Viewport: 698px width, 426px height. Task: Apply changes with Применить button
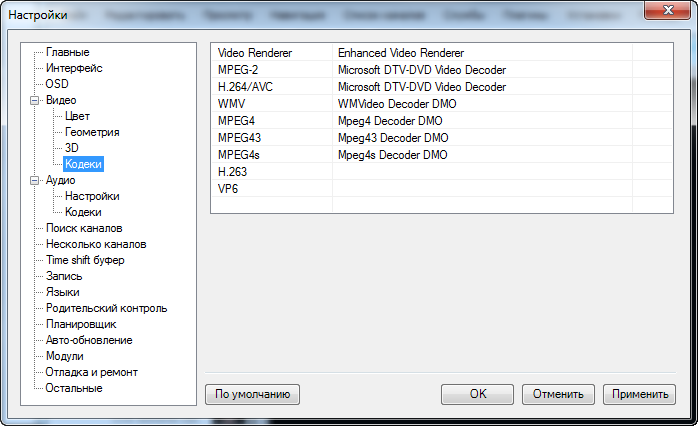(642, 394)
